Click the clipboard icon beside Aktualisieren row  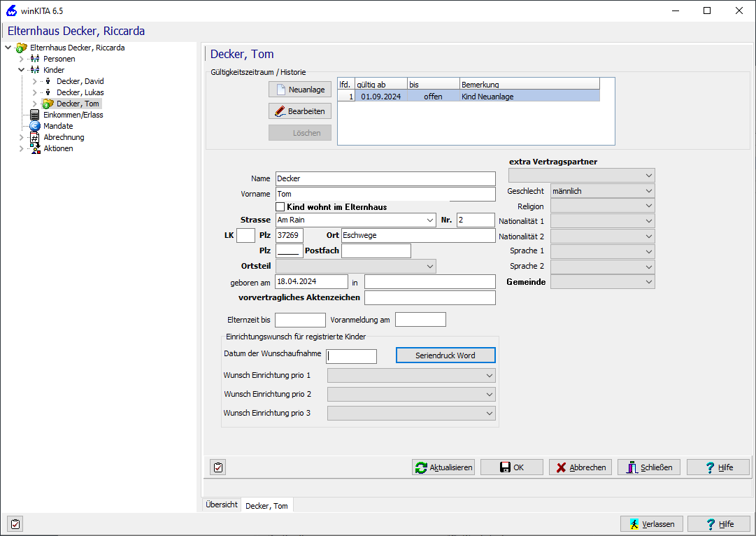point(217,467)
